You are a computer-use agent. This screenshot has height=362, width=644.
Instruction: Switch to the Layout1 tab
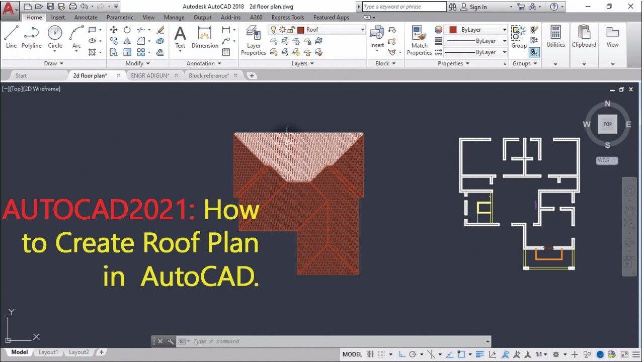point(48,352)
